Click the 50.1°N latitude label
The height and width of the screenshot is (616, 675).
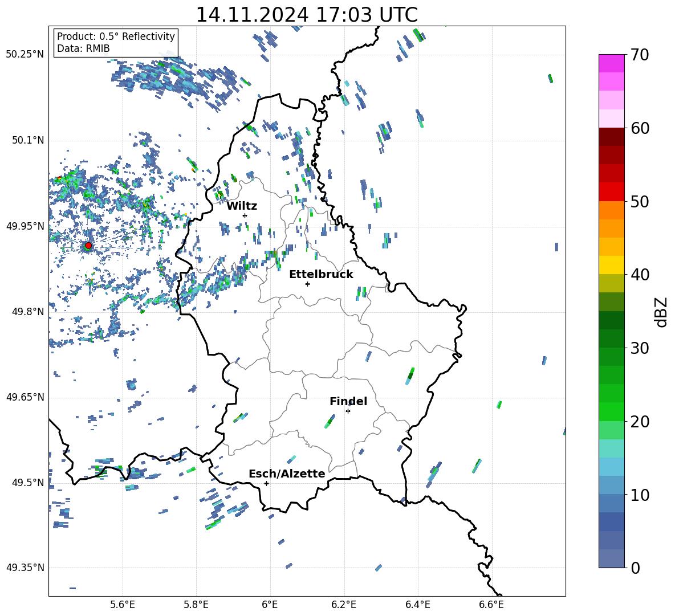point(28,140)
